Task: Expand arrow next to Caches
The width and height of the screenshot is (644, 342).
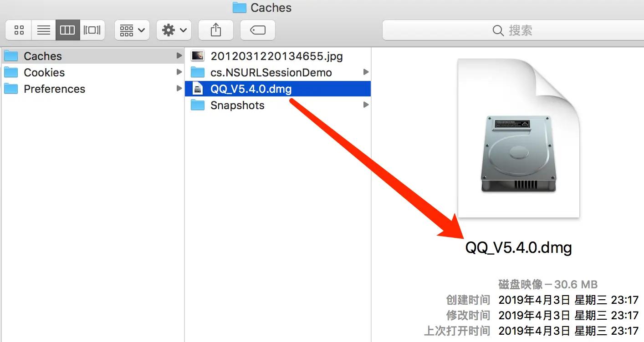Action: point(179,55)
